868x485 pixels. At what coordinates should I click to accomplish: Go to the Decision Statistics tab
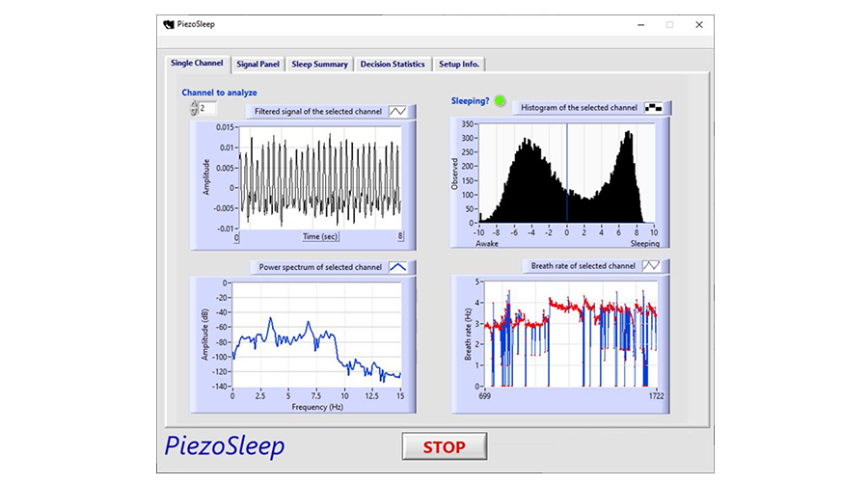click(x=392, y=64)
